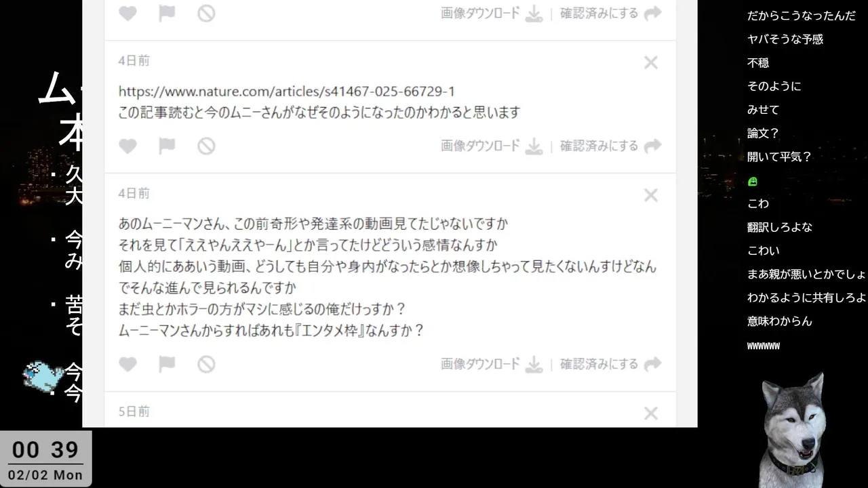Dismiss the ムーニーマン question message with X
This screenshot has width=868, height=488.
click(651, 196)
